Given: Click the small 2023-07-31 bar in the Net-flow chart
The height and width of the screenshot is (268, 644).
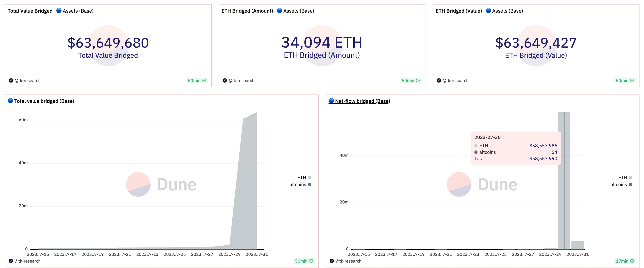Looking at the screenshot, I should [x=578, y=245].
